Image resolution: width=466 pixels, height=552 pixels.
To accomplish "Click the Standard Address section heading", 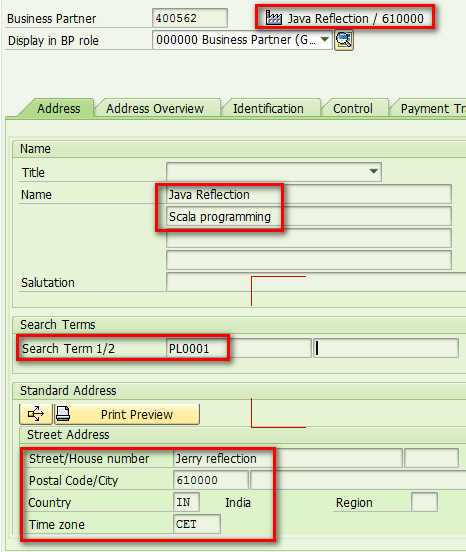I will click(x=68, y=390).
